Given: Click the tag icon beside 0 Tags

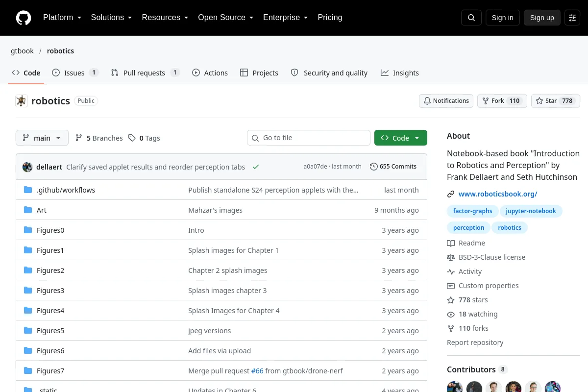Looking at the screenshot, I should coord(132,138).
